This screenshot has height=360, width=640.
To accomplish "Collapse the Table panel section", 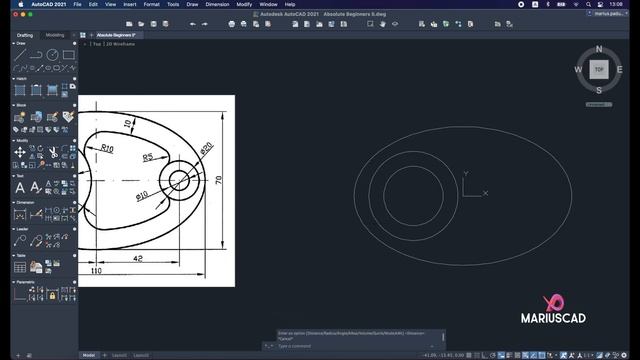I will (x=13, y=256).
